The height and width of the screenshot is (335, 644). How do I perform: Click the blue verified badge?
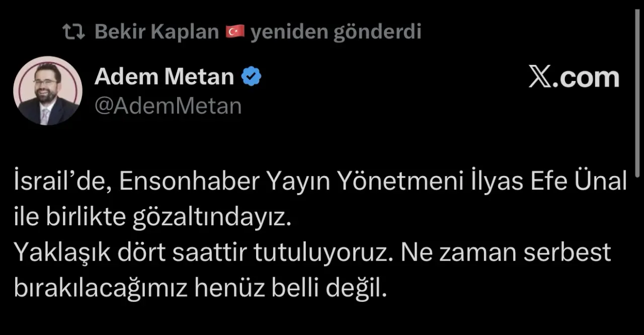pyautogui.click(x=252, y=77)
